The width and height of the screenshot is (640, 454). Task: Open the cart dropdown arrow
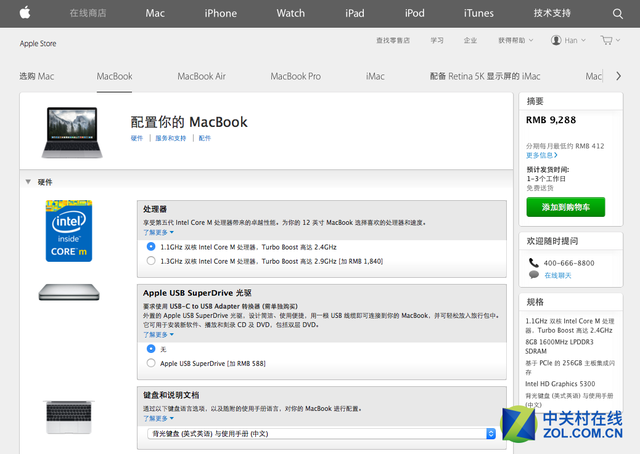coord(618,40)
